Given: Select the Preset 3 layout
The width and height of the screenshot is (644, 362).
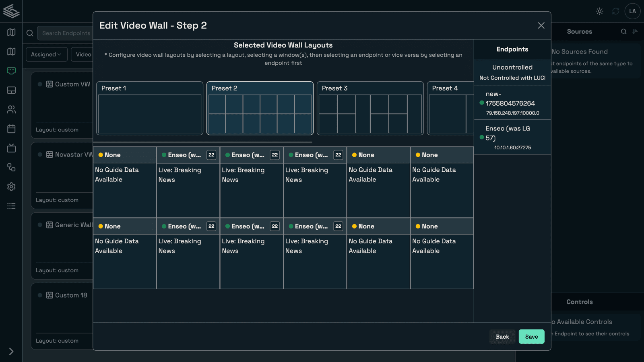Looking at the screenshot, I should pos(370,108).
